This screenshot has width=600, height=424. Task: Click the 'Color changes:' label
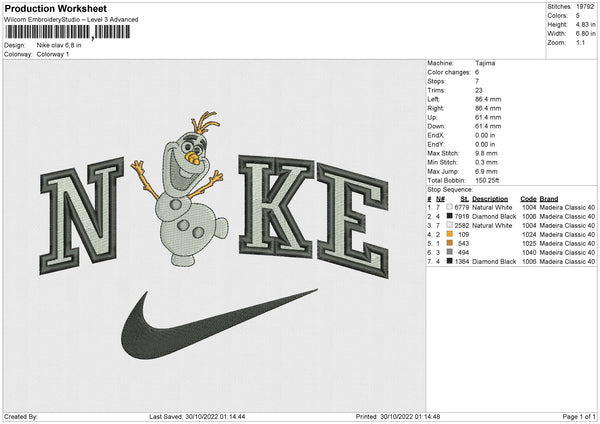[x=449, y=72]
